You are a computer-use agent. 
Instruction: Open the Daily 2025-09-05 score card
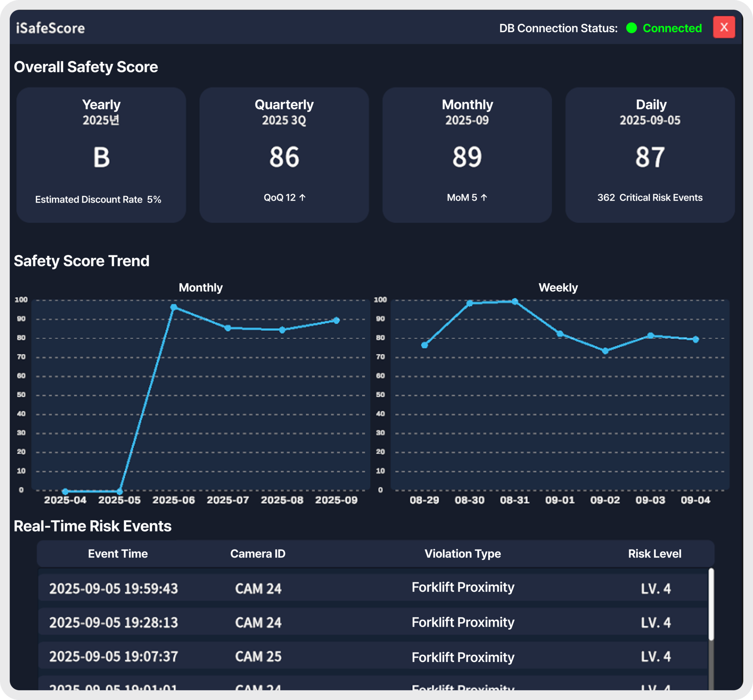tap(650, 155)
